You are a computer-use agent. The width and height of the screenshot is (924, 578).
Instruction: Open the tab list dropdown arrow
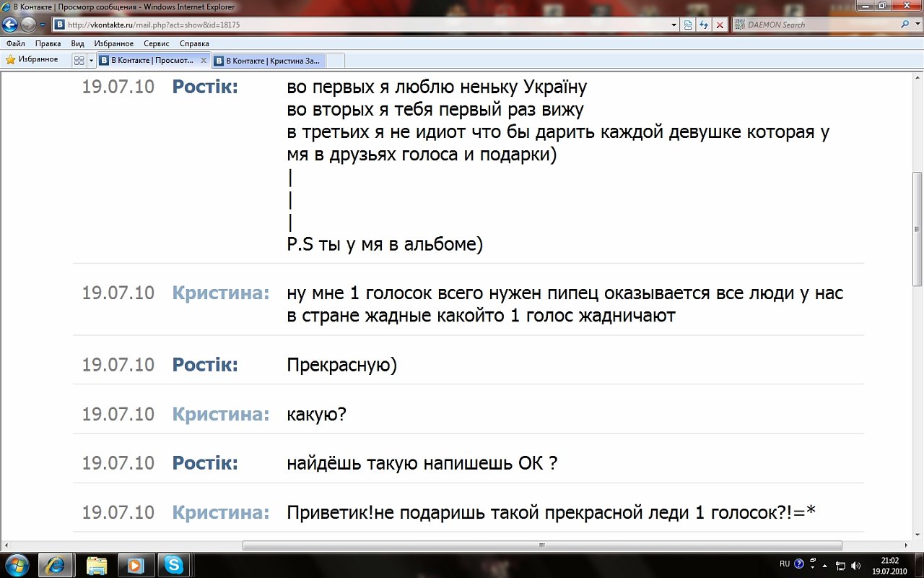point(92,61)
